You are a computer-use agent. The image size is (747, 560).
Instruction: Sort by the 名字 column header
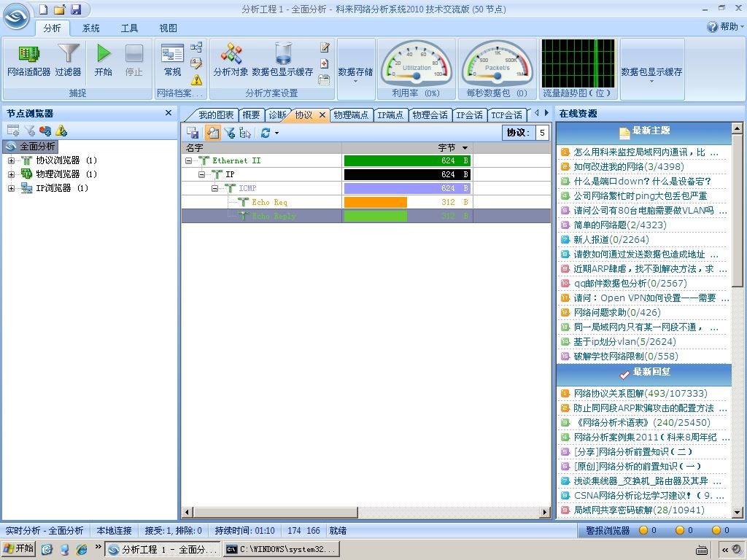pyautogui.click(x=262, y=147)
